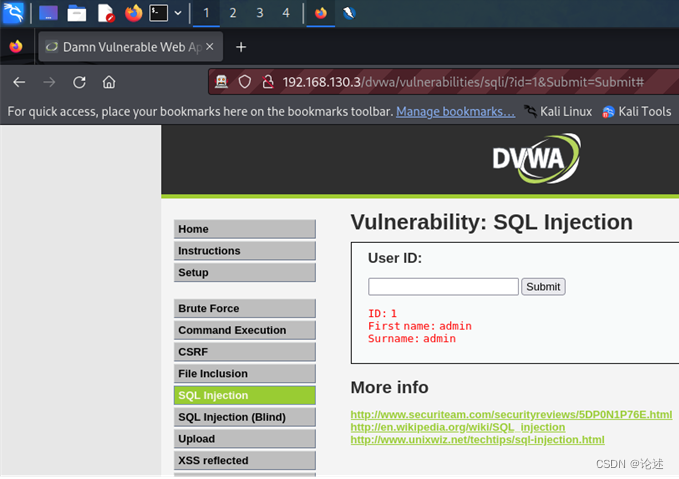Click the 'More info' heading
The image size is (679, 479).
coord(389,387)
